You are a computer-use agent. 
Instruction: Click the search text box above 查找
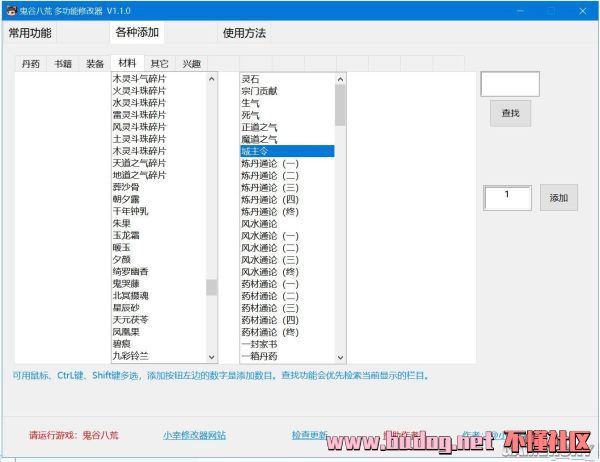click(510, 85)
